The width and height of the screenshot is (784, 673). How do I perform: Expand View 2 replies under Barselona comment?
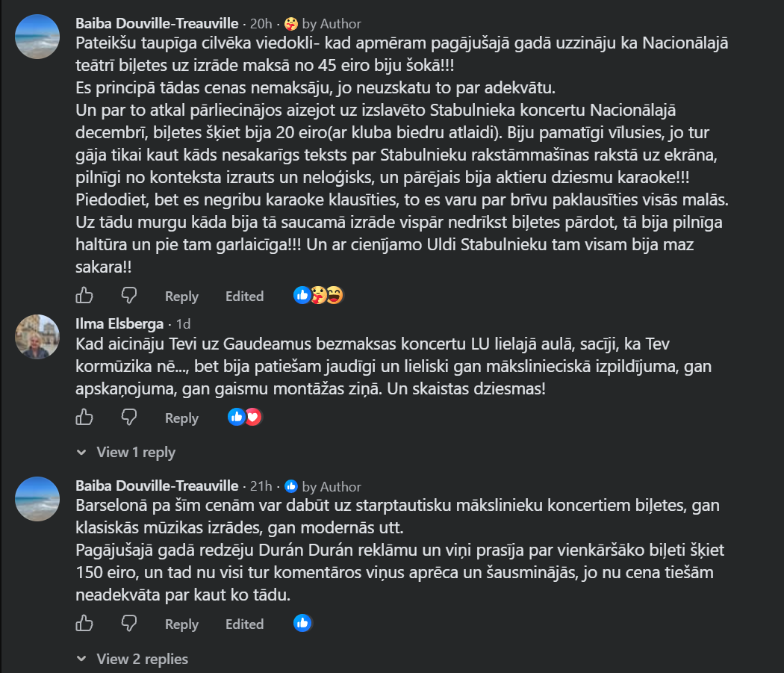(x=132, y=659)
